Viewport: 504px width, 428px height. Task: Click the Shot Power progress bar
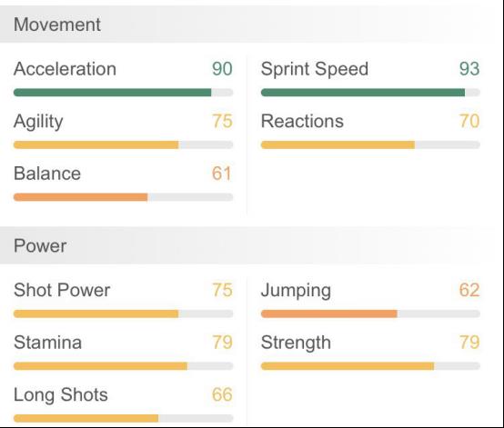tap(123, 314)
